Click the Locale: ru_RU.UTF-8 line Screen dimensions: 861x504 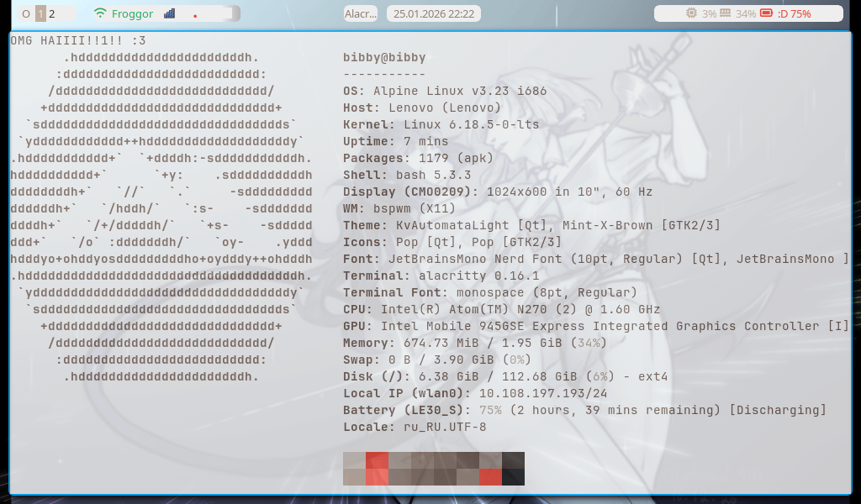pyautogui.click(x=415, y=427)
